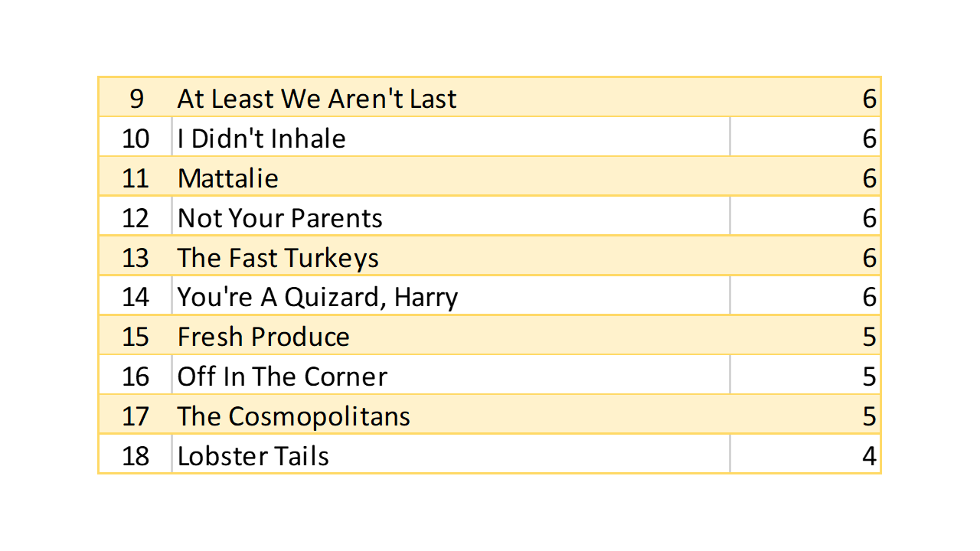Screen dimensions: 980x551
Task: Select the Mattalie team name
Action: [x=228, y=178]
